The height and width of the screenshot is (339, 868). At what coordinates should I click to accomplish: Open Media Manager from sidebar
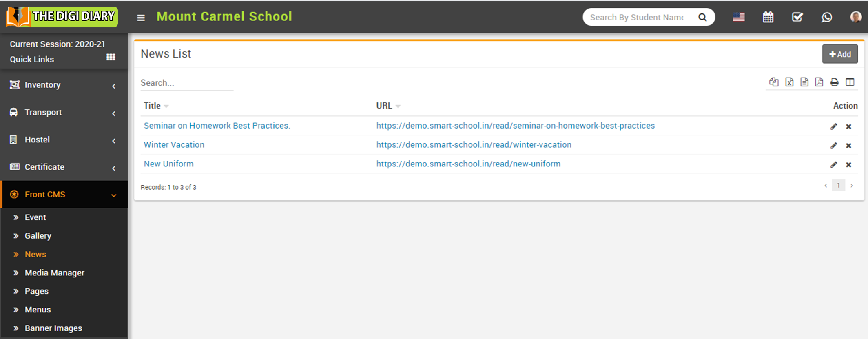(x=54, y=273)
